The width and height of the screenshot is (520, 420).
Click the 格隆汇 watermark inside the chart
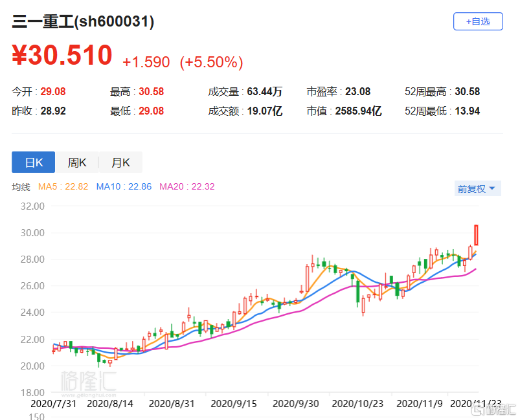click(87, 383)
